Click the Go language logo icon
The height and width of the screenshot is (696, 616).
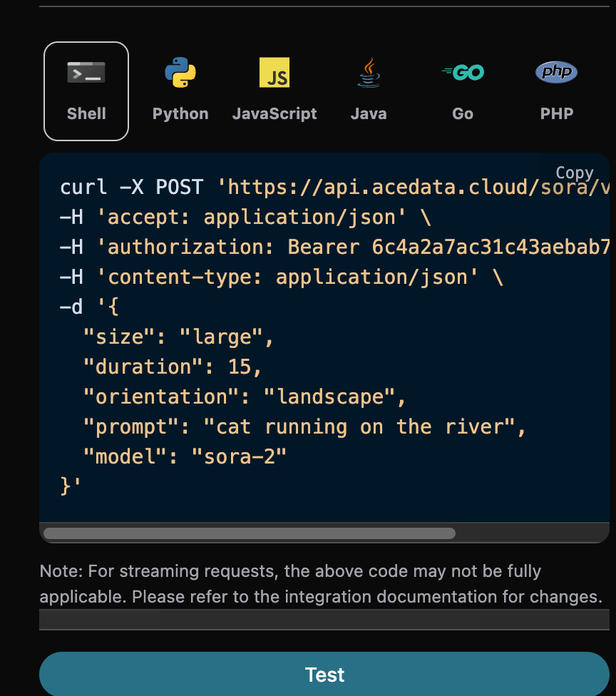[463, 72]
